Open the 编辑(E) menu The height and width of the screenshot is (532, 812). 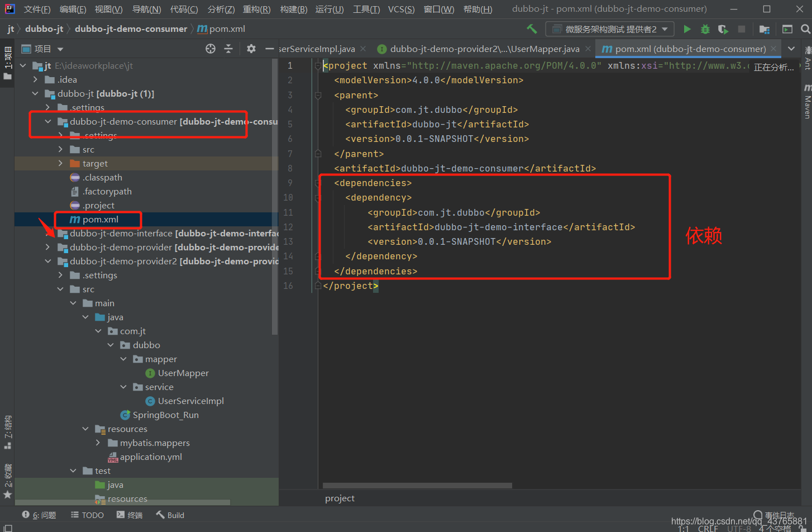[73, 9]
